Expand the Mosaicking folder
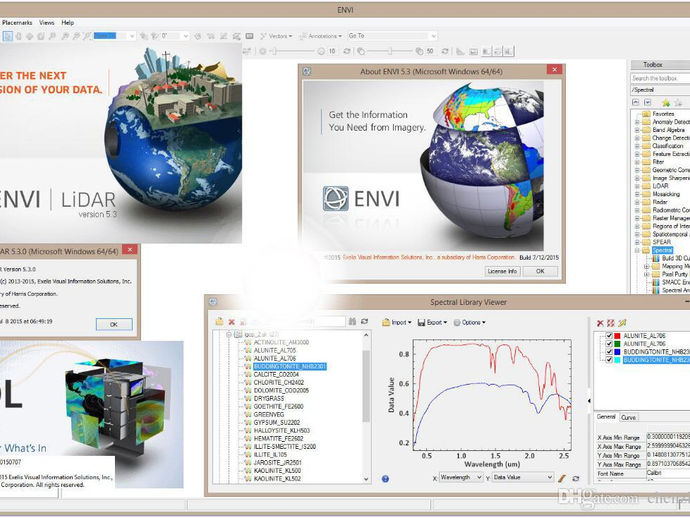Viewport: 690px width, 518px height. 636,194
